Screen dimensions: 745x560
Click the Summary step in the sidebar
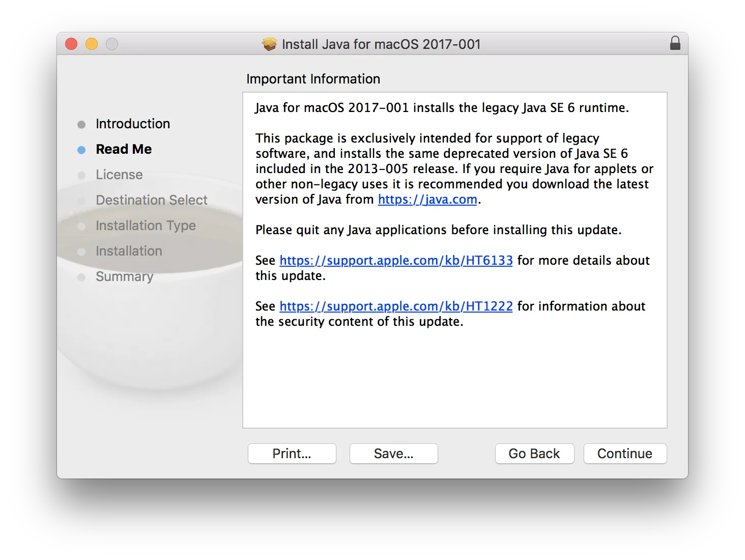(124, 276)
